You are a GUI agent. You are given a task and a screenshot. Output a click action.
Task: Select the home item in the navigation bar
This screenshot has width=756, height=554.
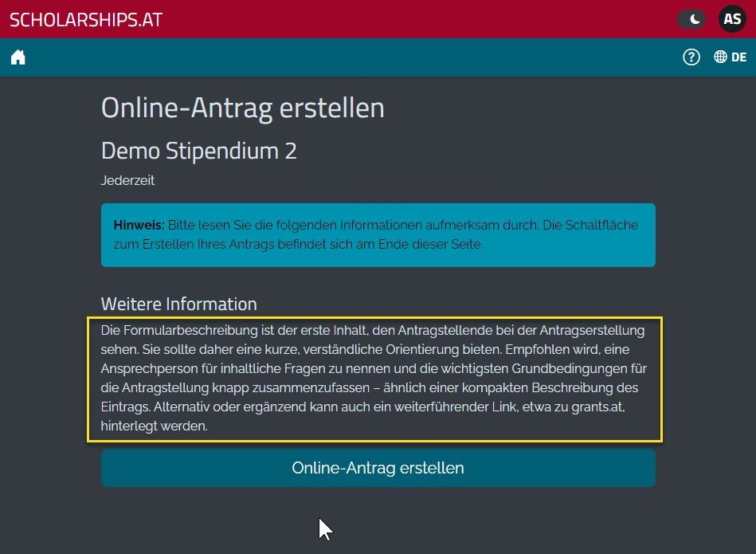click(18, 57)
